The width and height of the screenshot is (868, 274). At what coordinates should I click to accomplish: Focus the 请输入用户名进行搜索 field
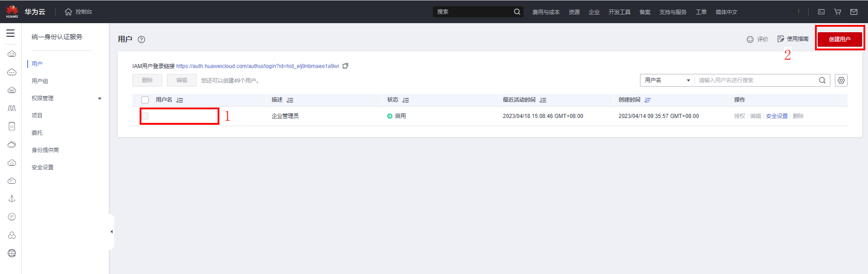756,80
